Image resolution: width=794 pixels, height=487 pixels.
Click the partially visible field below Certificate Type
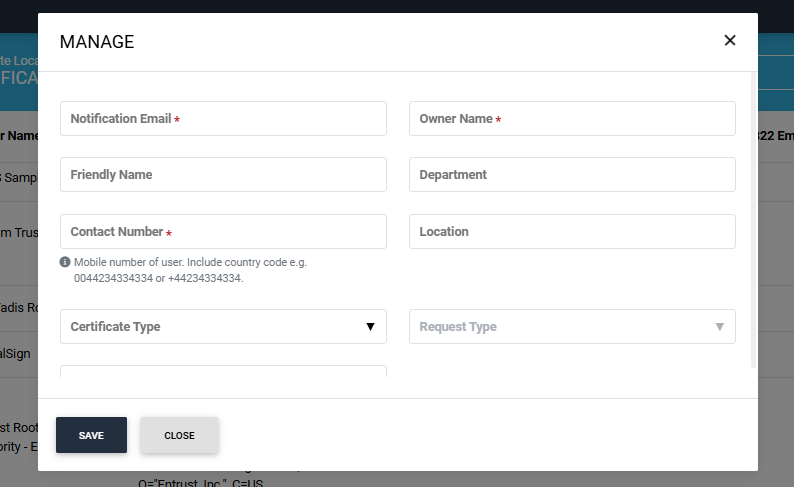point(223,372)
